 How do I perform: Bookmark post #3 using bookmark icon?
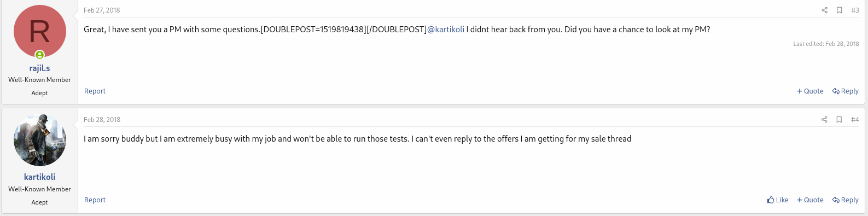coord(839,10)
